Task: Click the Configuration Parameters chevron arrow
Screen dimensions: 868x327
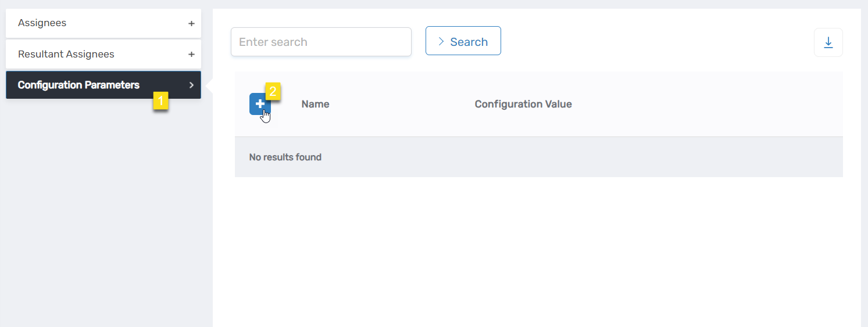Action: click(191, 85)
